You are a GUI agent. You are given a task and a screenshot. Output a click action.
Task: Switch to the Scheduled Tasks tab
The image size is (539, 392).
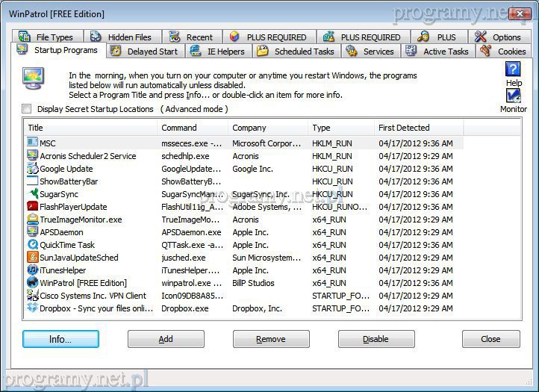[297, 52]
